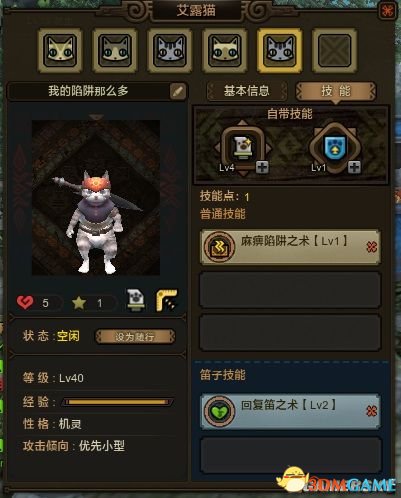Edit cat name with pencil icon

click(178, 91)
